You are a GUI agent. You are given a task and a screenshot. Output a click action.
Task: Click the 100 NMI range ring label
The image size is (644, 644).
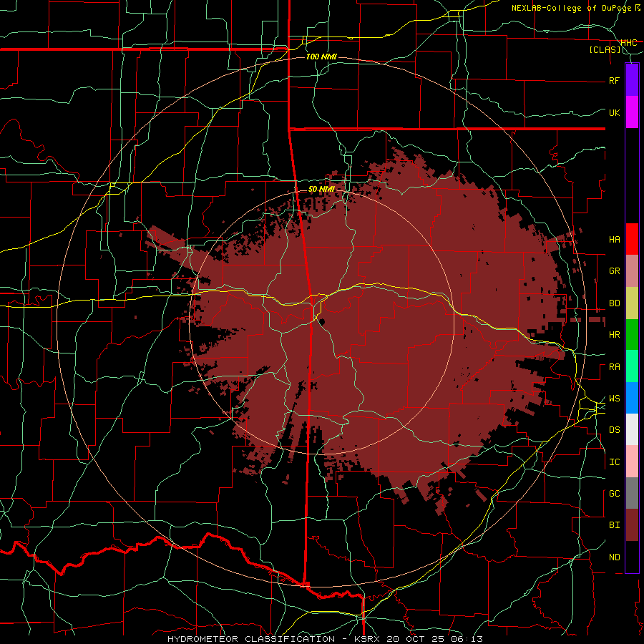pyautogui.click(x=321, y=57)
